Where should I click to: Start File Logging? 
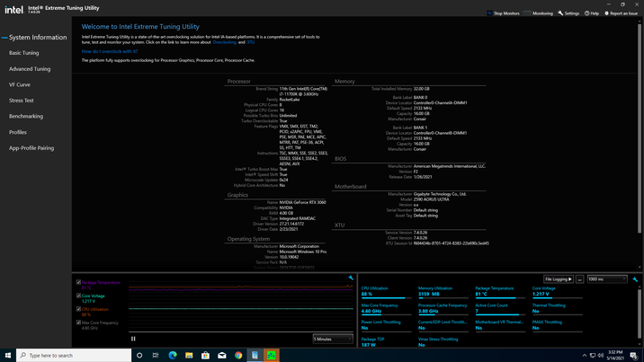tap(559, 279)
